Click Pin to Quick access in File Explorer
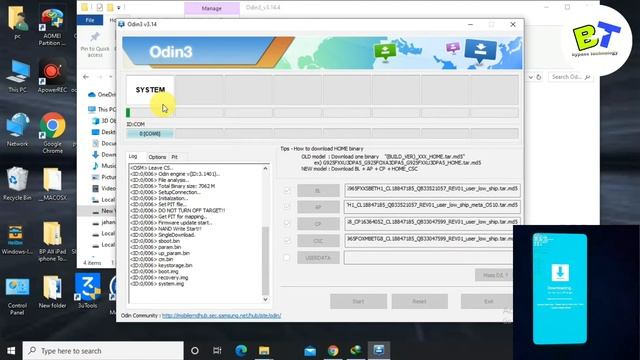 click(x=95, y=44)
